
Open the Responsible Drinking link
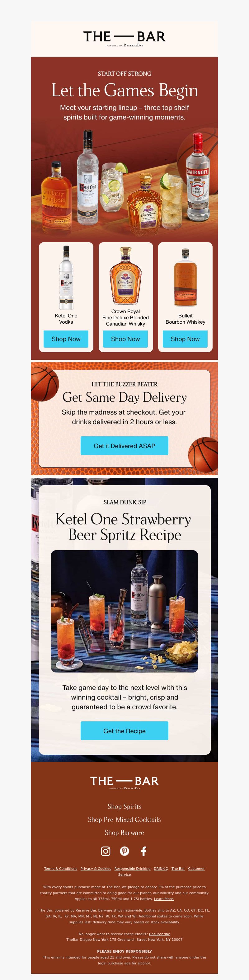pos(133,869)
